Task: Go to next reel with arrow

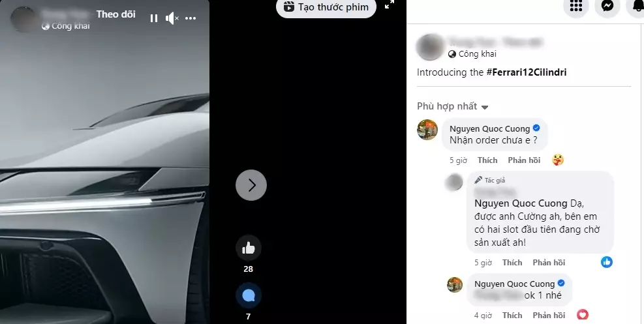Action: point(251,185)
